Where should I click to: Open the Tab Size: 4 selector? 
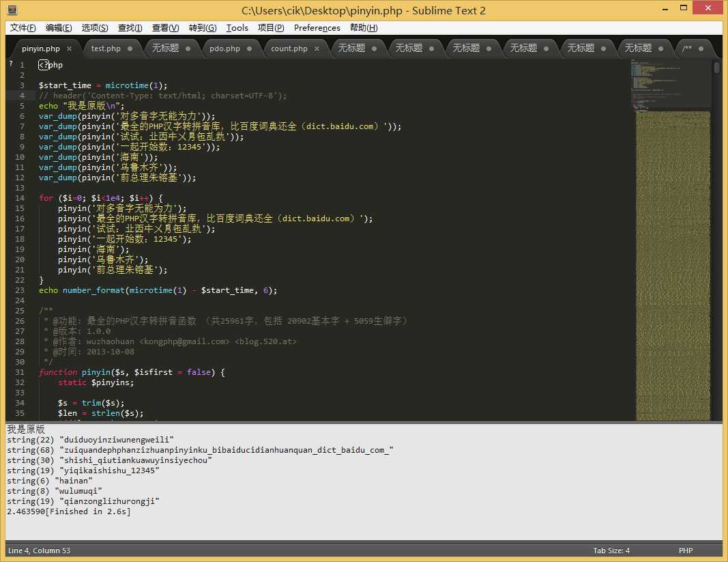(x=611, y=550)
